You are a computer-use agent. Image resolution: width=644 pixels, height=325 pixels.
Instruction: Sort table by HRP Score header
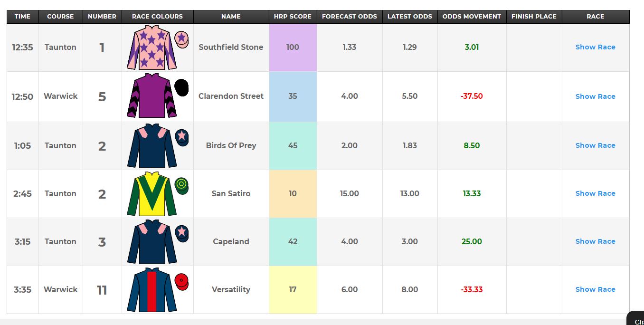293,16
